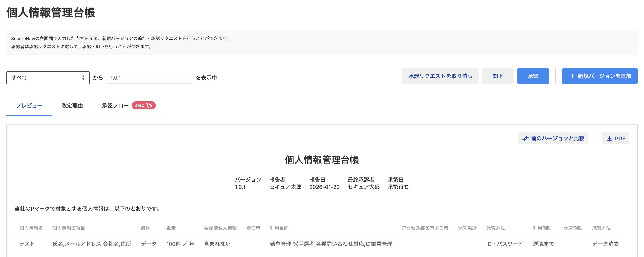Click the 却下 reject button
Screen dimensions: 644x257
point(498,76)
